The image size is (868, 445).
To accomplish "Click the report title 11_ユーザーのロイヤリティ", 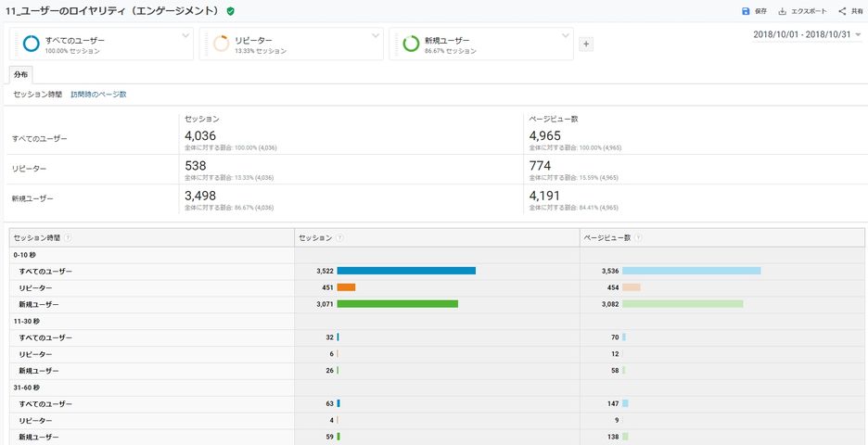I will 112,10.
